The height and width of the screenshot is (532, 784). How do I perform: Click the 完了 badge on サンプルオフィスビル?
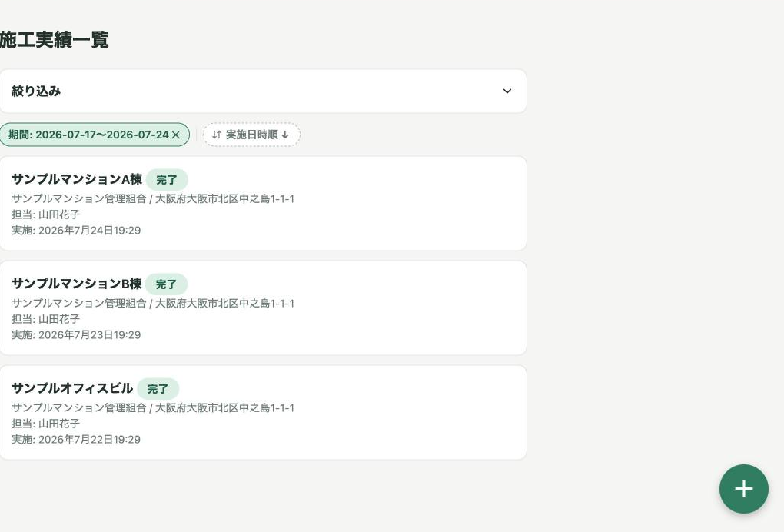pyautogui.click(x=158, y=388)
